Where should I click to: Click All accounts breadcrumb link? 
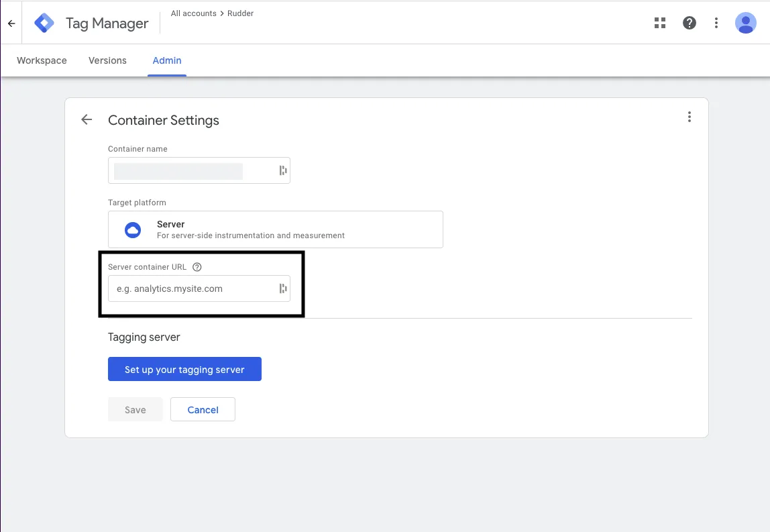(x=193, y=13)
